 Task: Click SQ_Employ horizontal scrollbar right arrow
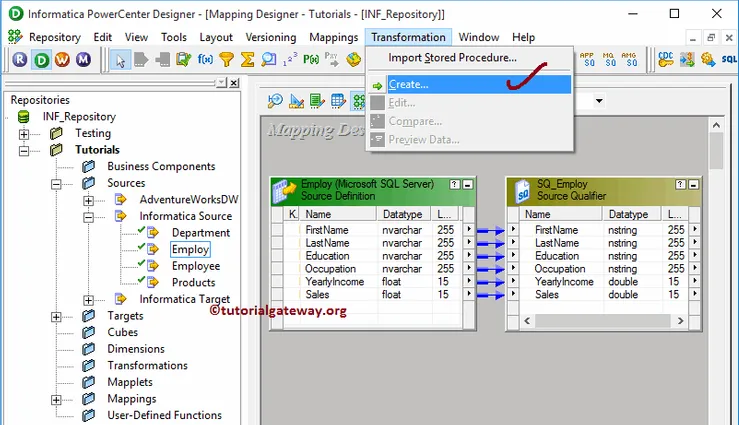(680, 321)
